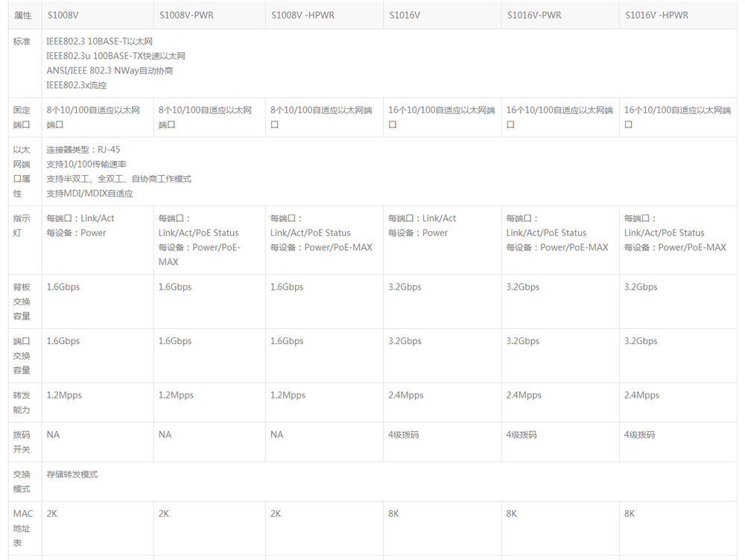Click the NA cell in 拨码开关 row

click(52, 434)
